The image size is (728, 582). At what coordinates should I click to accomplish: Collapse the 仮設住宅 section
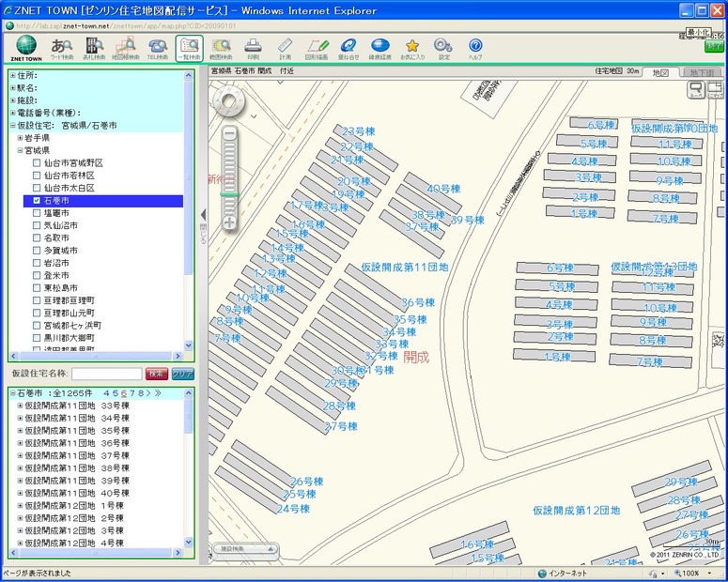[x=13, y=125]
